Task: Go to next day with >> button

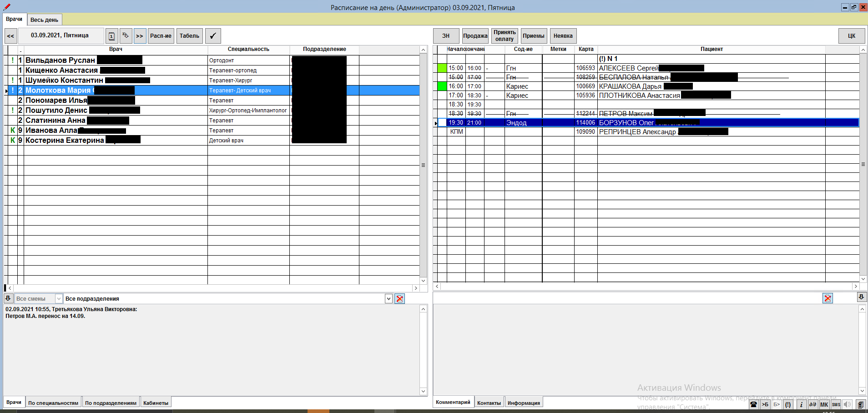Action: (140, 36)
